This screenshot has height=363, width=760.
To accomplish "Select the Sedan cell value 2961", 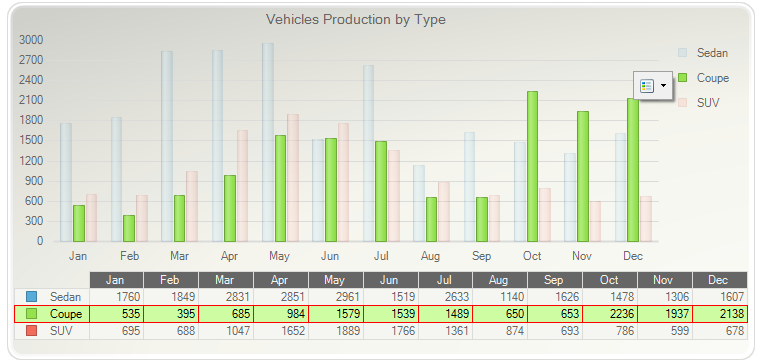I will tap(336, 297).
